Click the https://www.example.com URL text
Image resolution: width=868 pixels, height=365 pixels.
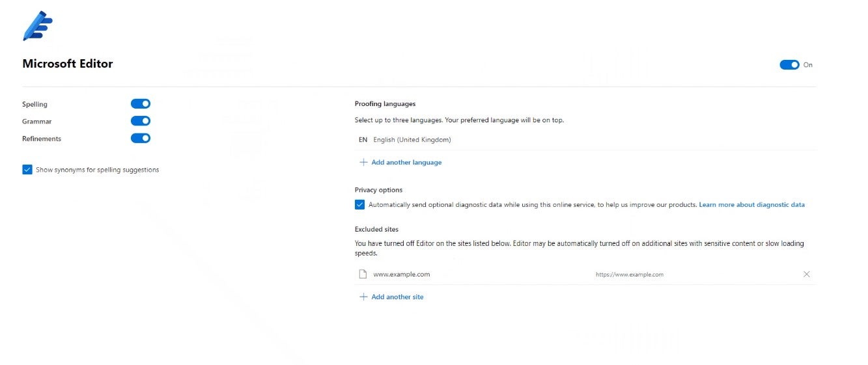(629, 275)
